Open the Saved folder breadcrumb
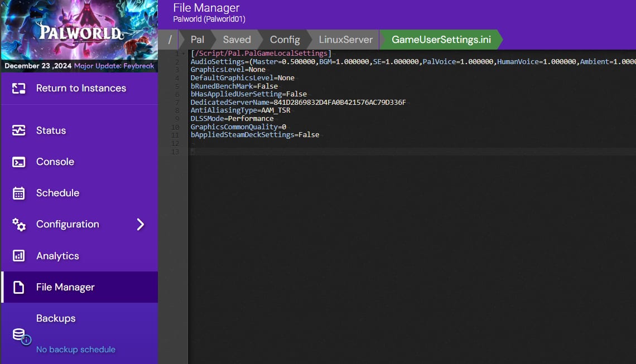Screen dimensions: 636x364 pos(237,40)
